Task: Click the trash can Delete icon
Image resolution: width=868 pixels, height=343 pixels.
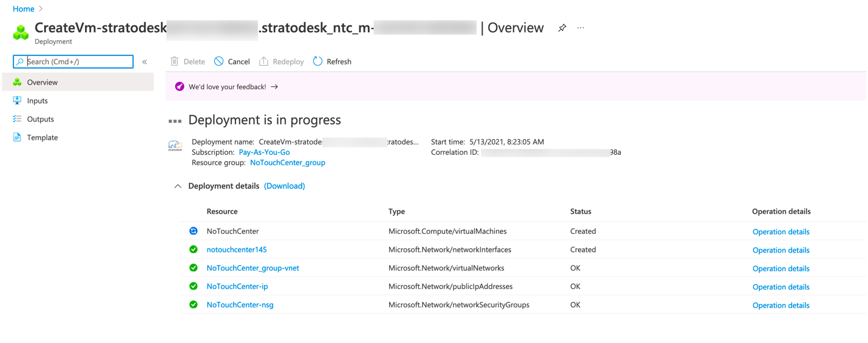Action: pos(175,61)
